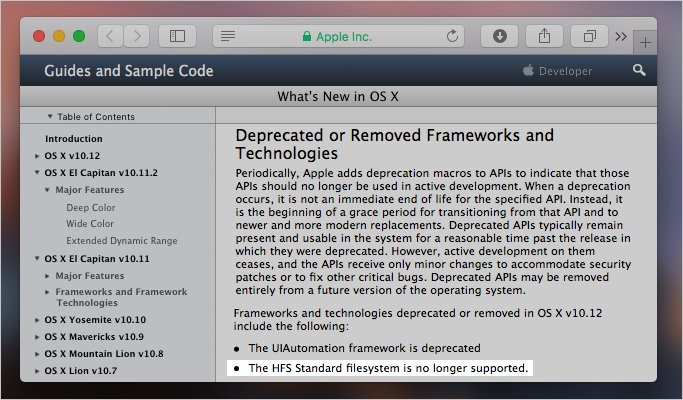Click the Apple logo next to Developer
Viewport: 683px width, 400px height.
528,70
